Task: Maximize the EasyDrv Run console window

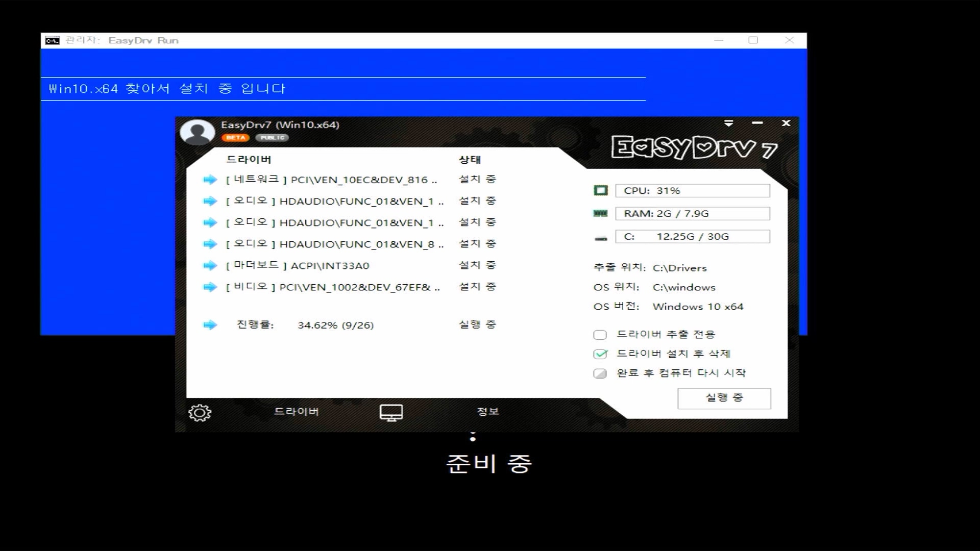Action: point(753,40)
